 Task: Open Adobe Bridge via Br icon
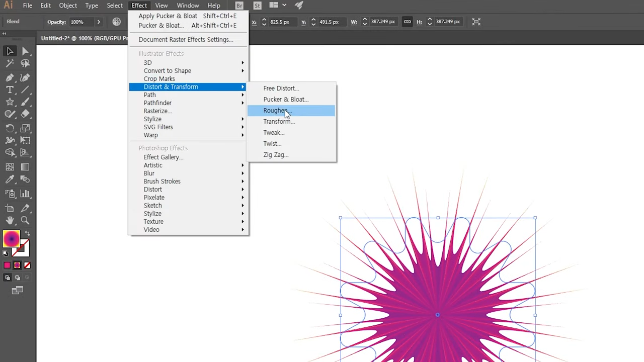pos(239,6)
